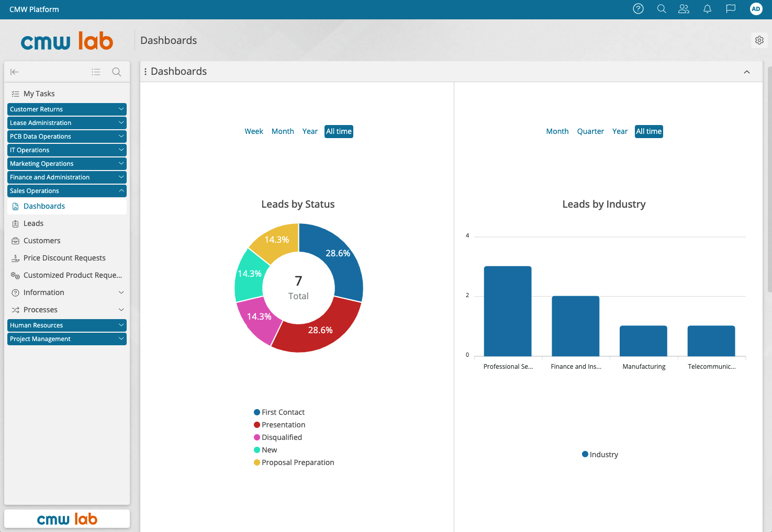The height and width of the screenshot is (532, 772).
Task: Toggle Proposal Preparation legend entry
Action: pyautogui.click(x=294, y=462)
